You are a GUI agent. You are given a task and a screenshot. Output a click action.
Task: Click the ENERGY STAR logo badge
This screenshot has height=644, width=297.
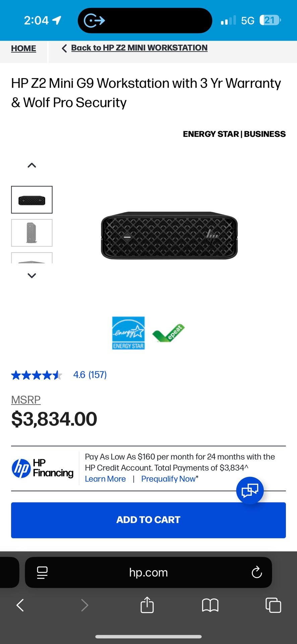click(128, 333)
